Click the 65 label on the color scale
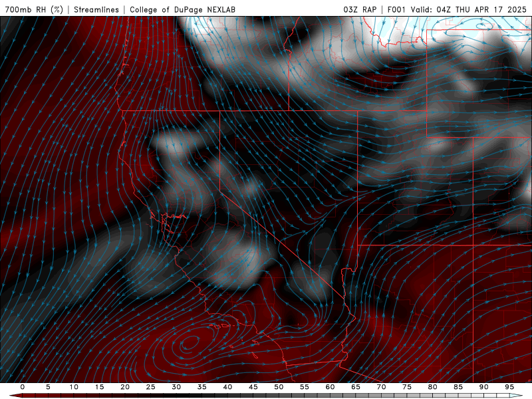This screenshot has height=399, width=532. (356, 387)
